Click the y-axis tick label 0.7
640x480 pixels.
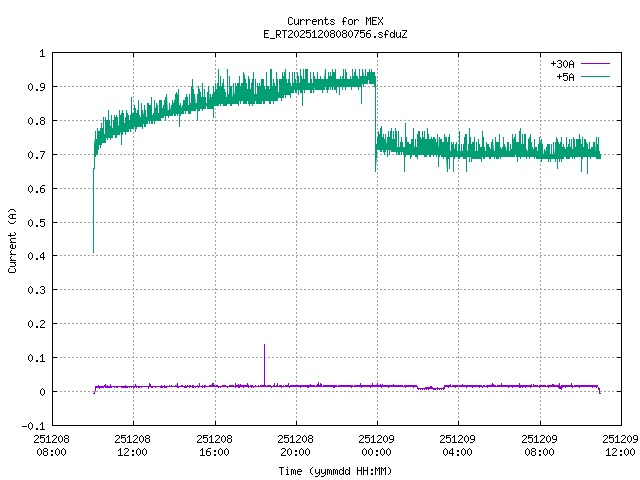tap(36, 155)
